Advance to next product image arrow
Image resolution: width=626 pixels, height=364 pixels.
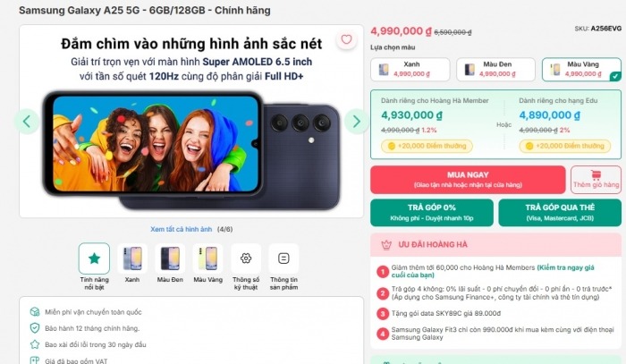[356, 121]
